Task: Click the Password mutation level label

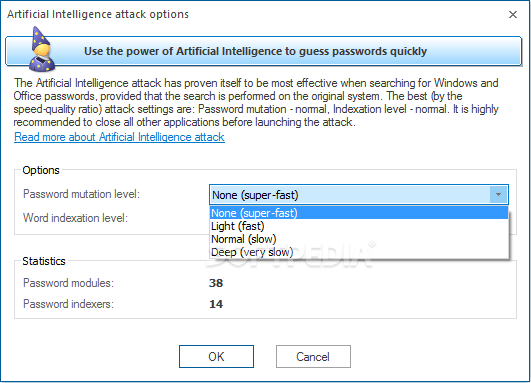Action: (x=81, y=194)
